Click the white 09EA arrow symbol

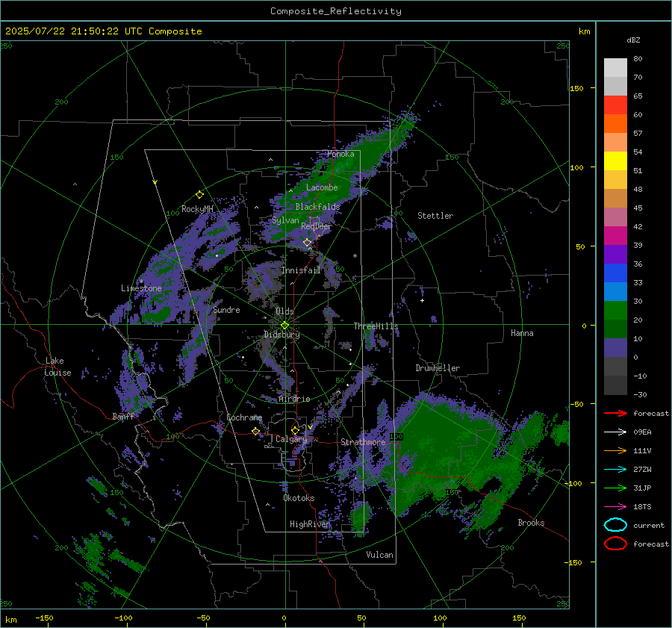pyautogui.click(x=615, y=432)
